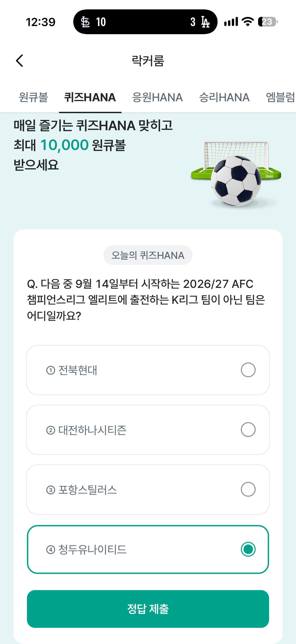The height and width of the screenshot is (644, 296).
Task: Select the 전북현대 radio button
Action: pyautogui.click(x=248, y=370)
